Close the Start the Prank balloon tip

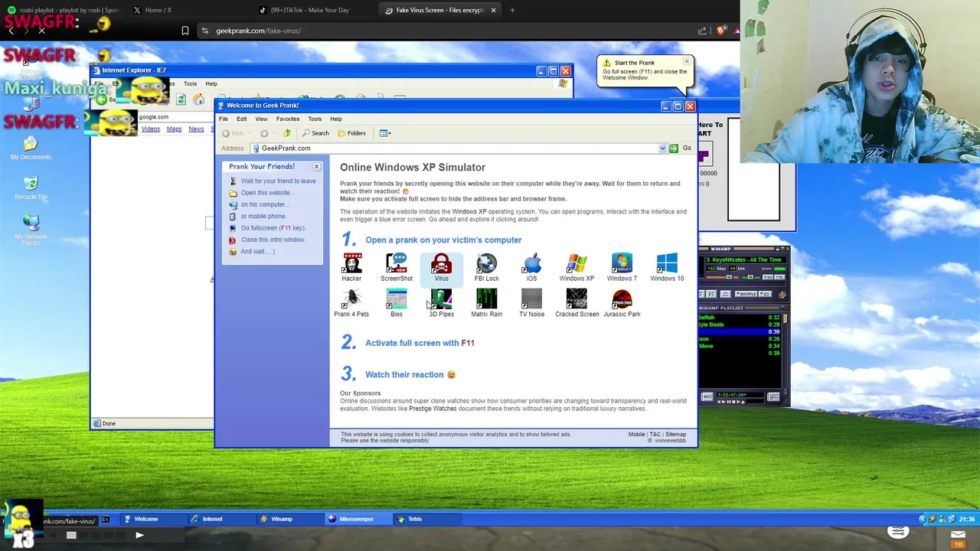(686, 61)
